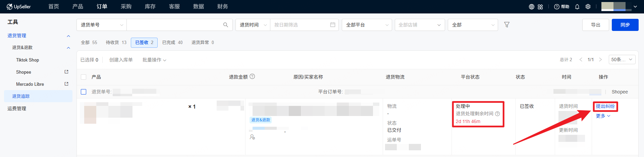
Task: Collapse the 退货管理 sidebar section
Action: [68, 36]
